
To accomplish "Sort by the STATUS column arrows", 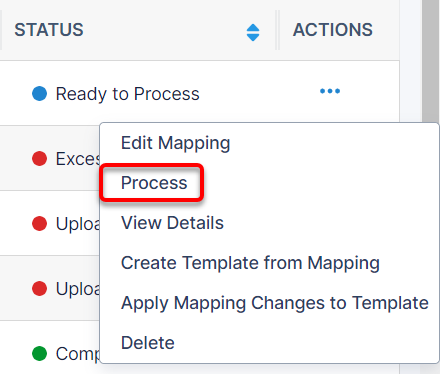I will click(253, 33).
